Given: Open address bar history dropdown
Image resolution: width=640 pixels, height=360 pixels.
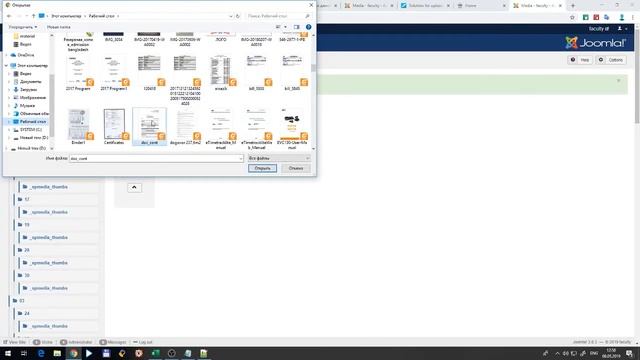Looking at the screenshot, I should coord(231,16).
